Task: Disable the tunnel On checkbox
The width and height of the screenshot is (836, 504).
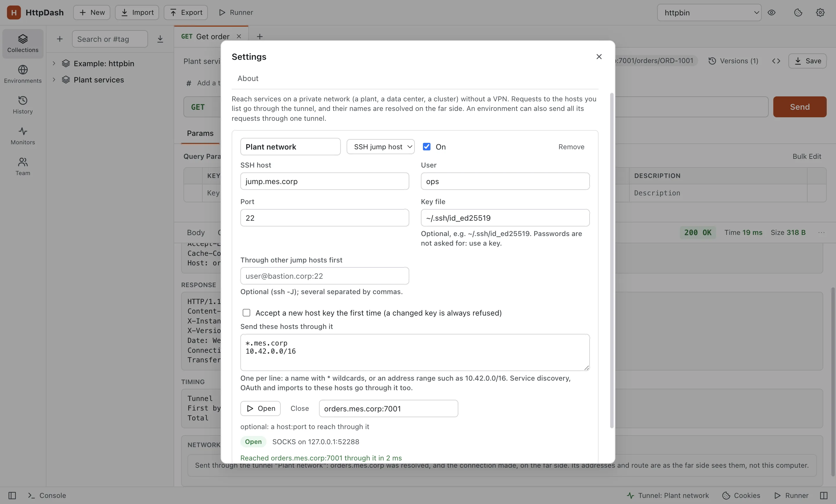Action: [426, 147]
